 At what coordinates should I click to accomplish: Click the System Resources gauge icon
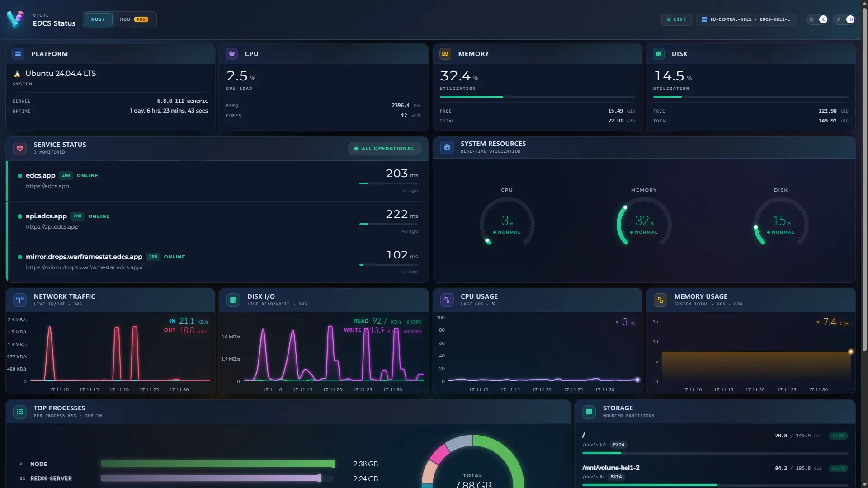point(447,147)
